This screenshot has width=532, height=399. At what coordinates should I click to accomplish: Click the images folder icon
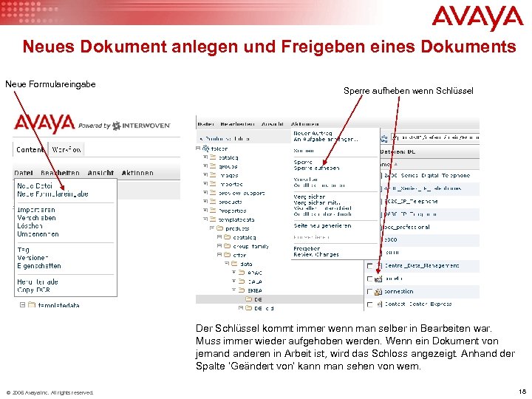(213, 175)
